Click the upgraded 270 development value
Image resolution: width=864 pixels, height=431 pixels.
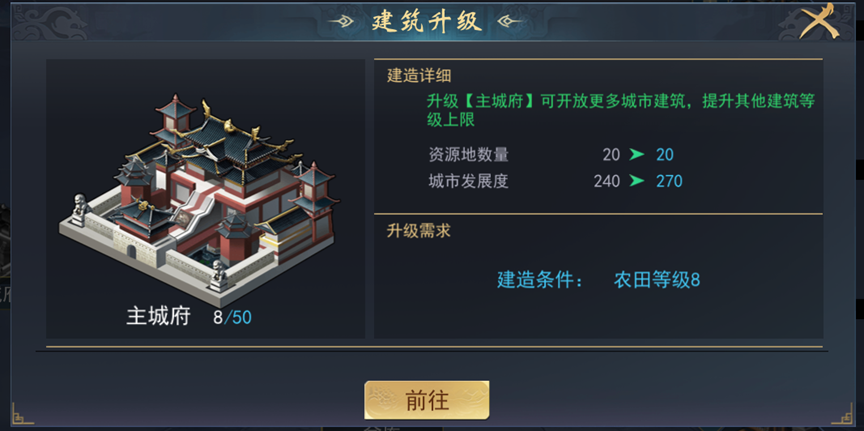(669, 181)
